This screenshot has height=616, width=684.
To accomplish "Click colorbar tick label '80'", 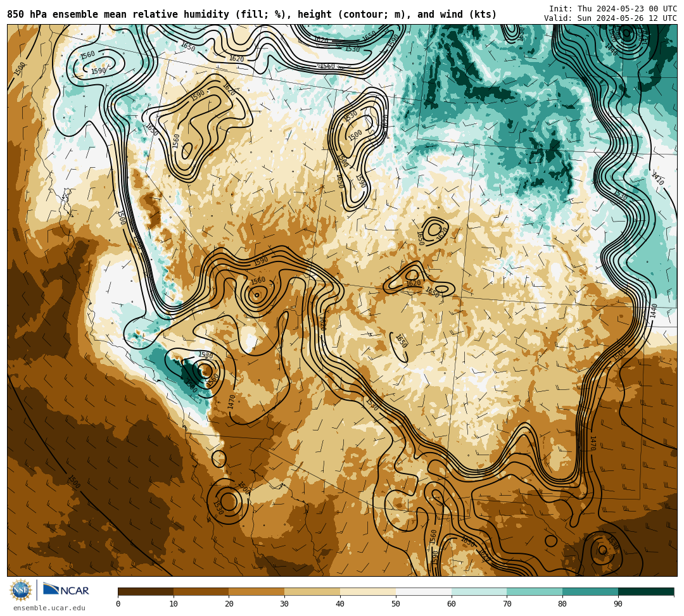I will (563, 604).
